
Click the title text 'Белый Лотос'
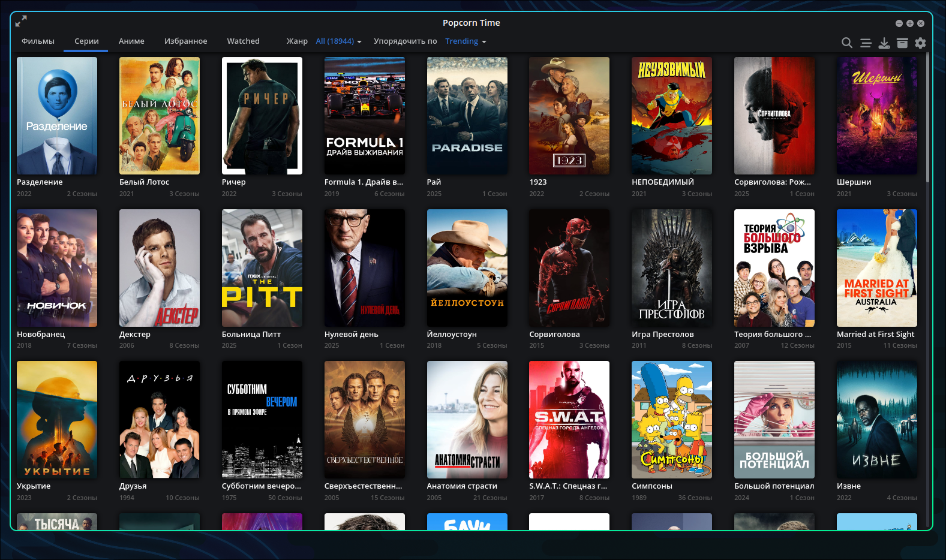(144, 182)
